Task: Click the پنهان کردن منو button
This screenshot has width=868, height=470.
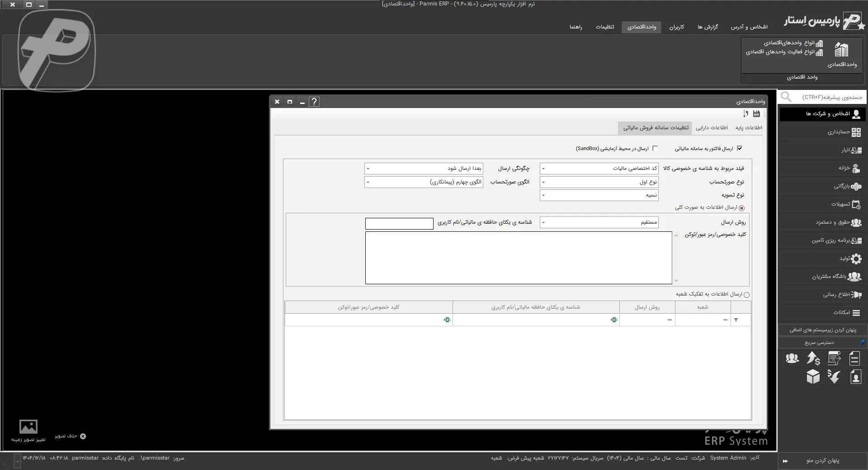Action: click(822, 461)
